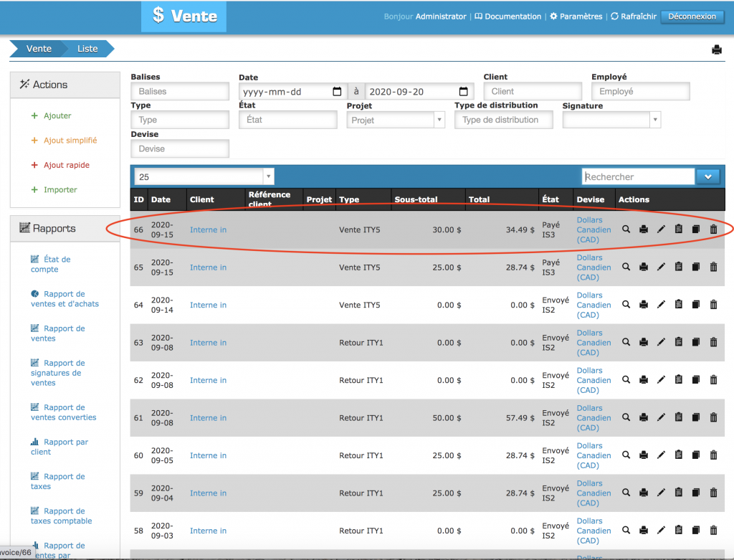The image size is (734, 560).
Task: Open the Paramètres menu item
Action: pyautogui.click(x=577, y=16)
